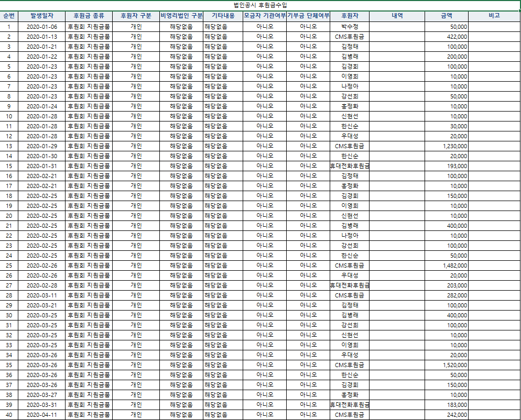Select date cell 2020-01-29
Image resolution: width=521 pixels, height=420 pixels.
(42, 147)
